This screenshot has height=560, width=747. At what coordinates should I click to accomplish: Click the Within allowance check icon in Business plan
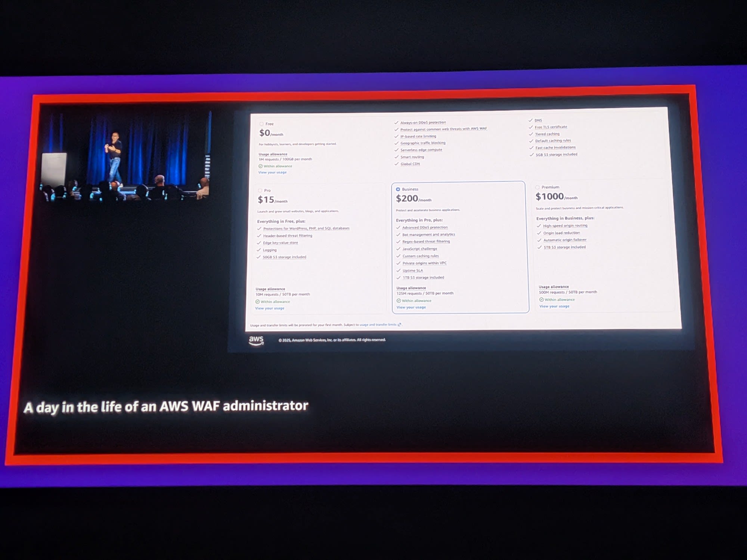[399, 301]
